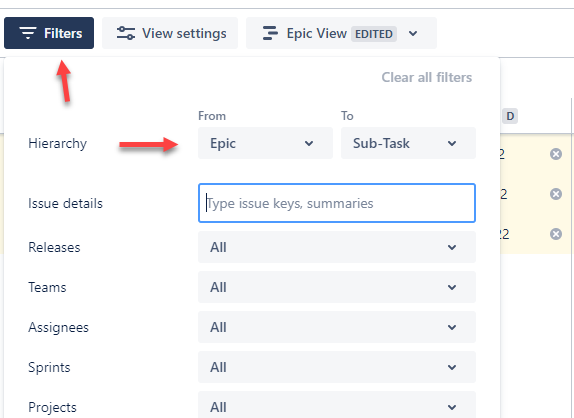Remove the third highlighted row with its X icon

click(556, 234)
